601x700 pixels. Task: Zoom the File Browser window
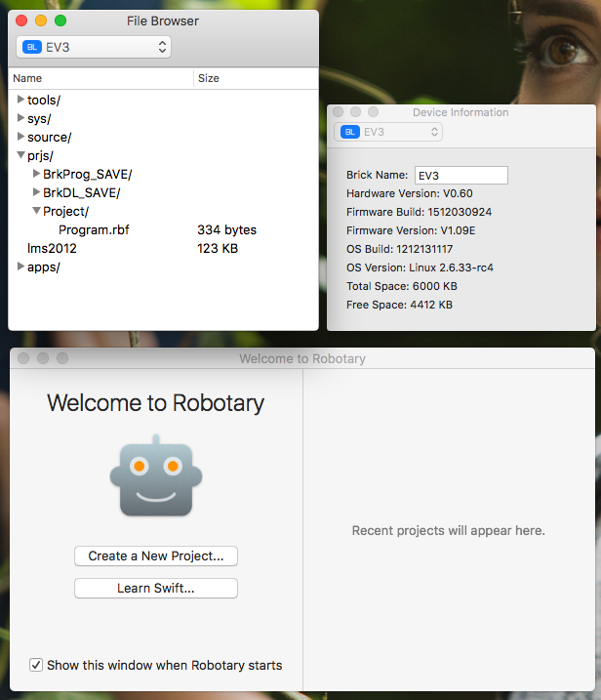point(60,21)
